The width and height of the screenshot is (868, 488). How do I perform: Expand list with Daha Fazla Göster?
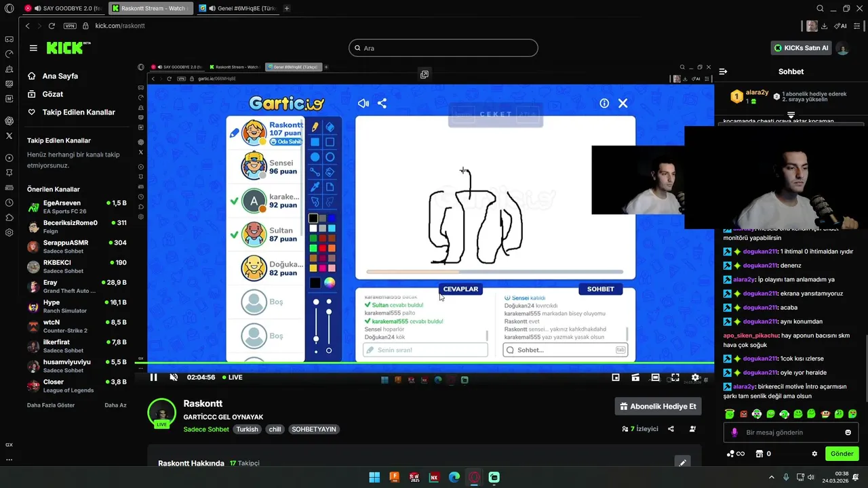pyautogui.click(x=51, y=405)
